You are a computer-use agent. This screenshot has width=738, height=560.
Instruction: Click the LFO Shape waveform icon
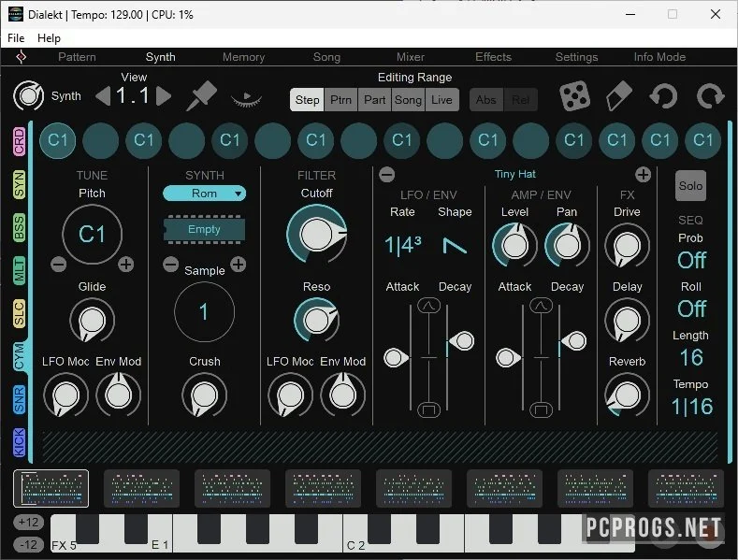455,246
